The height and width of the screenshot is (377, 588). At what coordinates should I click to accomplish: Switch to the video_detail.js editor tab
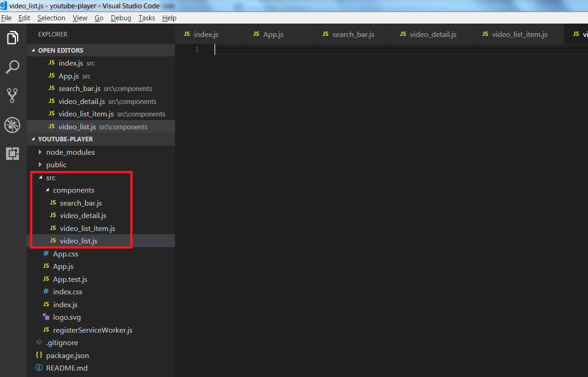tap(432, 34)
